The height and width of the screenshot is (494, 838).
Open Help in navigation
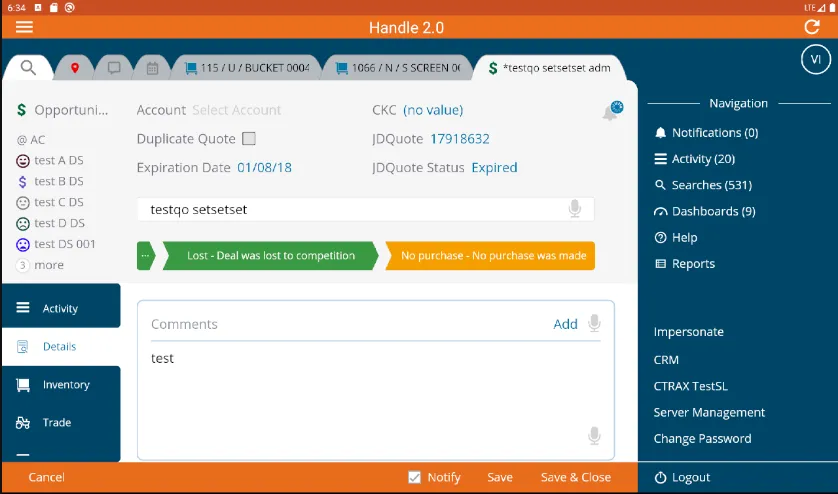tap(676, 237)
